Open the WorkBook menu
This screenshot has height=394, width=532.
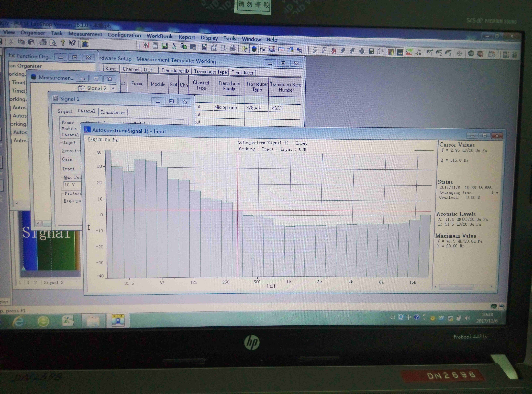click(x=160, y=36)
